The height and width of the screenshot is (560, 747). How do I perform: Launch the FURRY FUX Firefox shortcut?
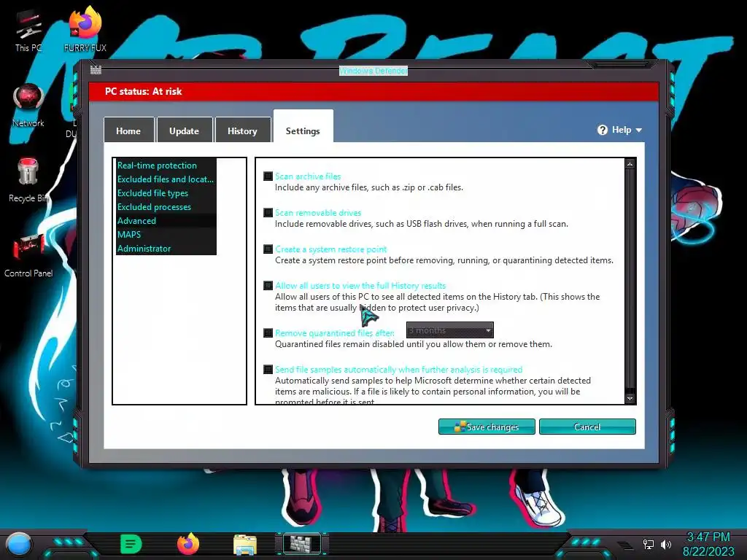pyautogui.click(x=85, y=29)
